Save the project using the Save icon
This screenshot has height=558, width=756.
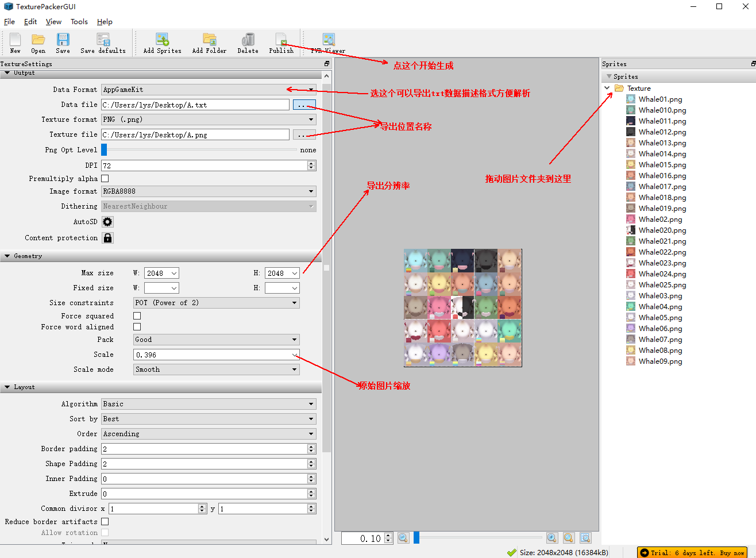[63, 43]
